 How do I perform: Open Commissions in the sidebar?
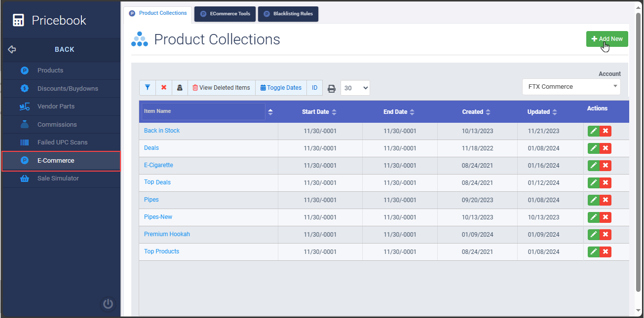(x=61, y=125)
